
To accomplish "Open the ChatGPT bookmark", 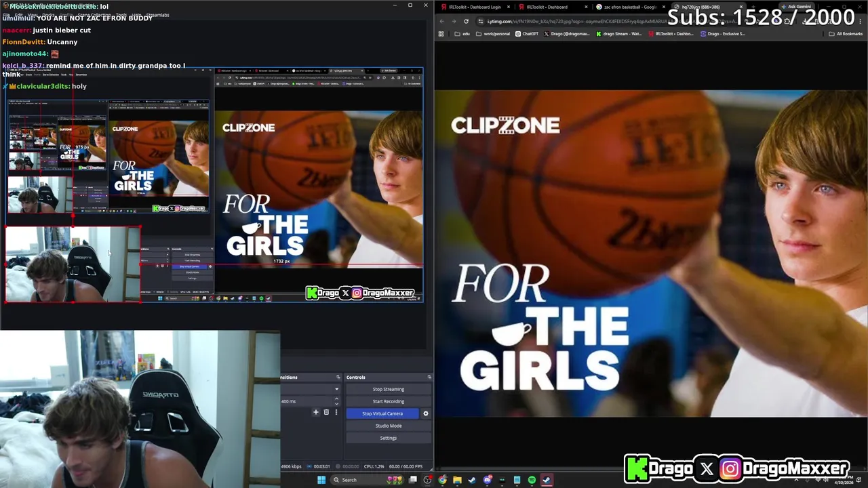I will 528,34.
